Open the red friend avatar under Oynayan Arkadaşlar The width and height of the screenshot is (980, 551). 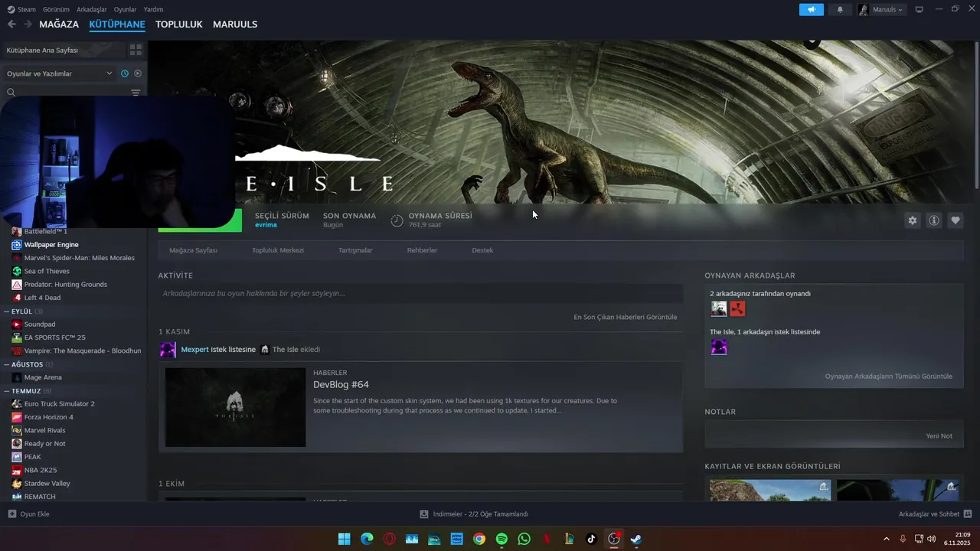(x=737, y=308)
